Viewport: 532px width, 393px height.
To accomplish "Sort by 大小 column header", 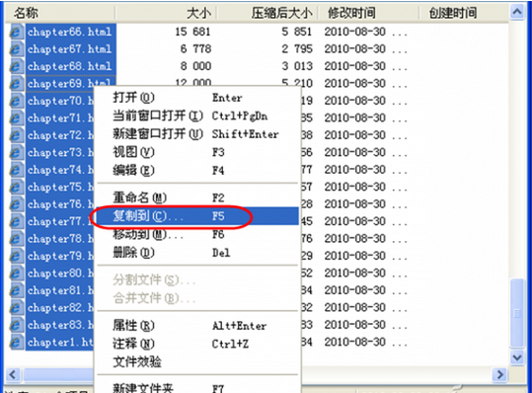I will point(166,13).
